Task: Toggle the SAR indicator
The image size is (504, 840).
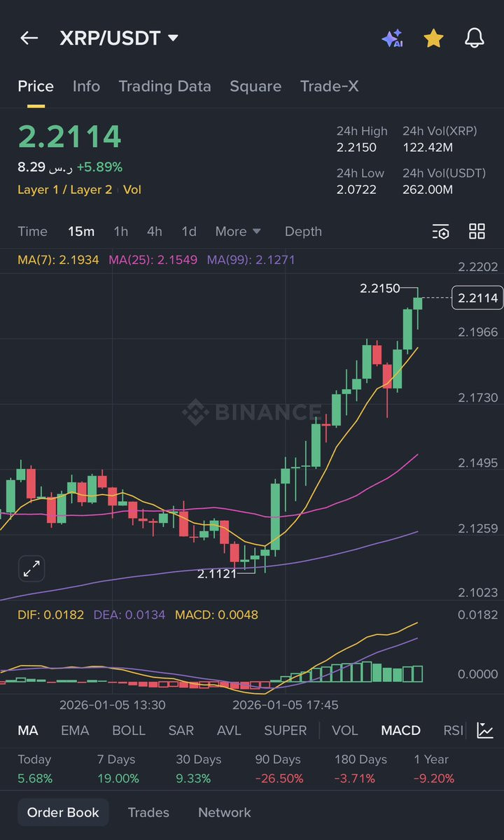Action: (181, 731)
